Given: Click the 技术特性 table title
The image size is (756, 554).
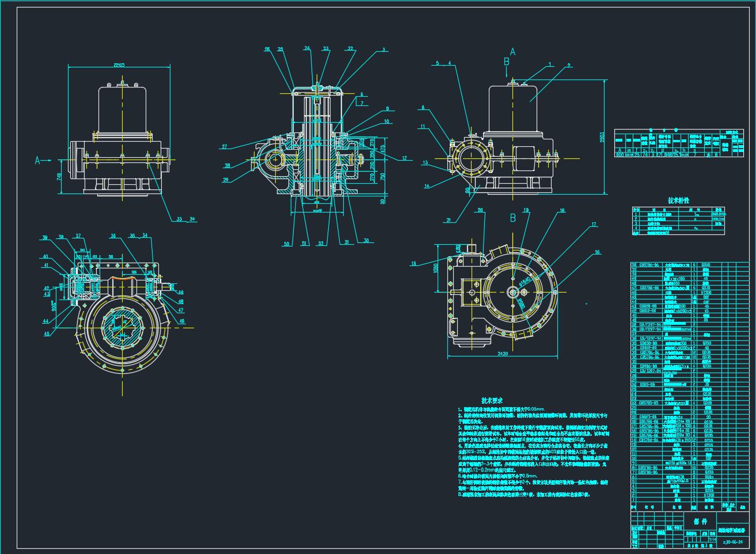Looking at the screenshot, I should 678,200.
